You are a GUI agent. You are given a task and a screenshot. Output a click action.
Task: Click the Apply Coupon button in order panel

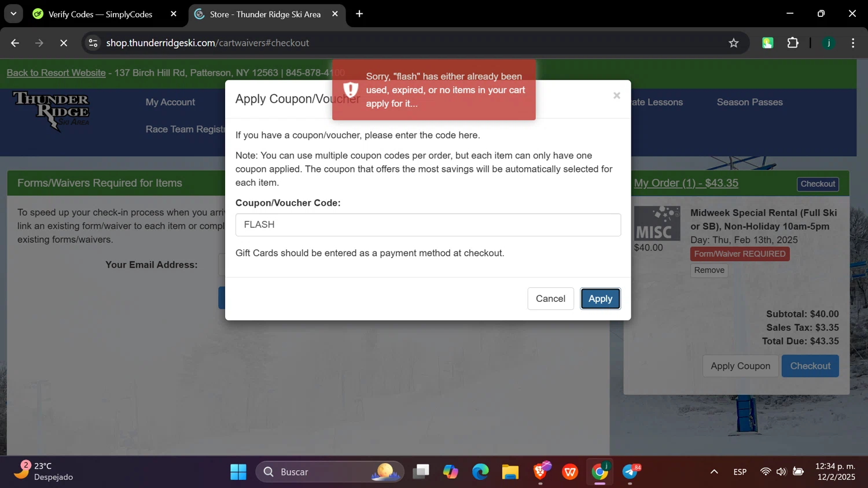tap(740, 366)
